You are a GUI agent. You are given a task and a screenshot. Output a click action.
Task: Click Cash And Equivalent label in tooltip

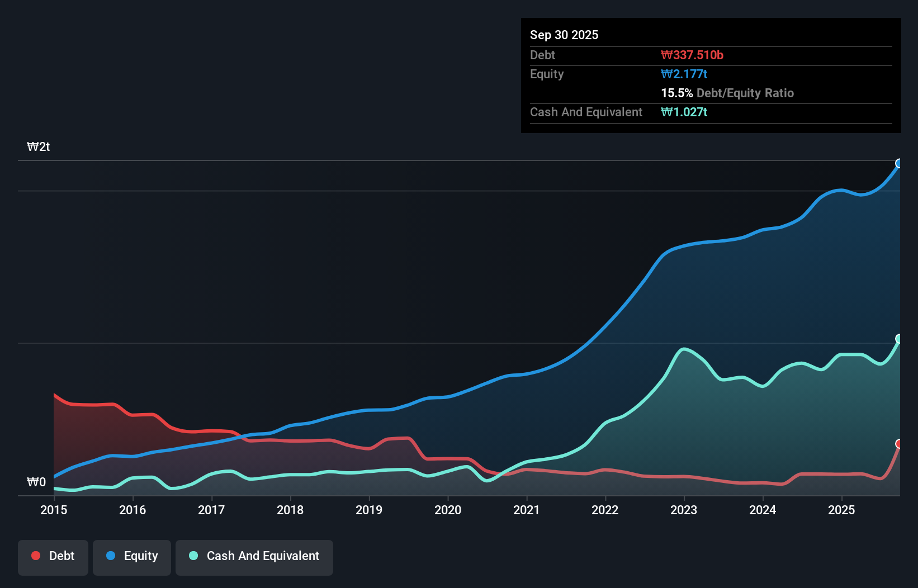[586, 112]
